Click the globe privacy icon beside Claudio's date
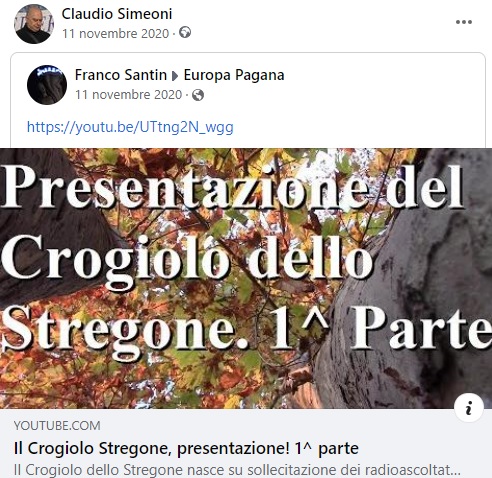492x478 pixels. tap(185, 33)
